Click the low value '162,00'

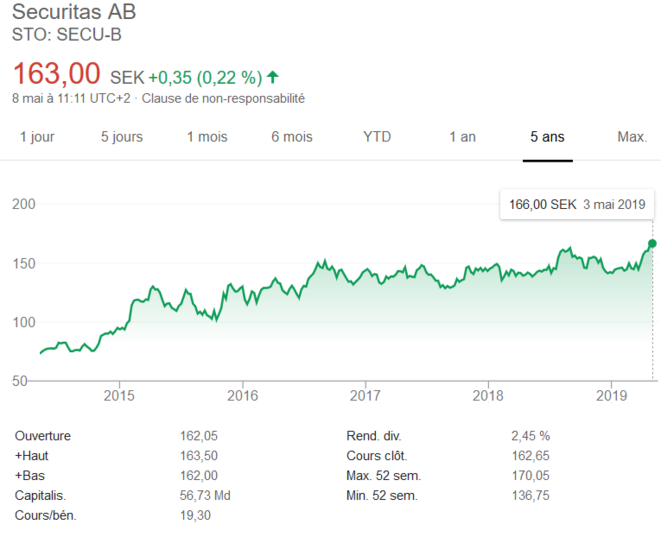click(199, 475)
